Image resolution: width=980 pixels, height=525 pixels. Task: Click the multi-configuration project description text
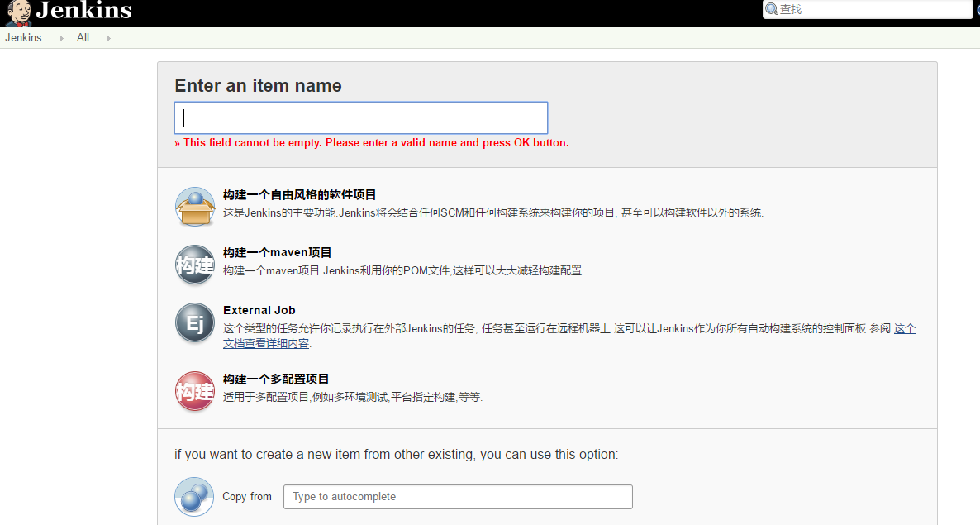pos(353,397)
